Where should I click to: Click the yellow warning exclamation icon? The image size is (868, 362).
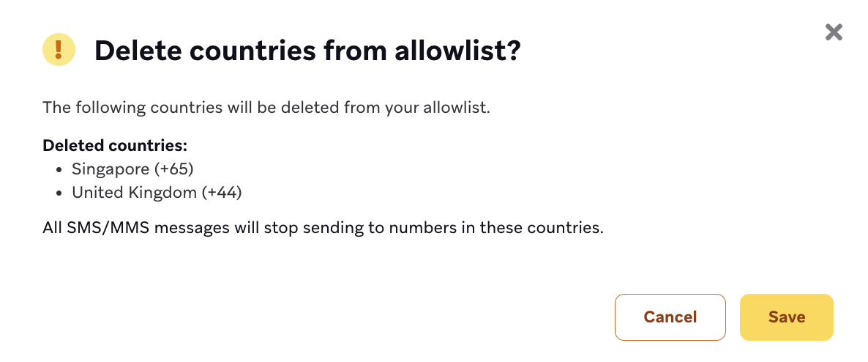coord(59,50)
